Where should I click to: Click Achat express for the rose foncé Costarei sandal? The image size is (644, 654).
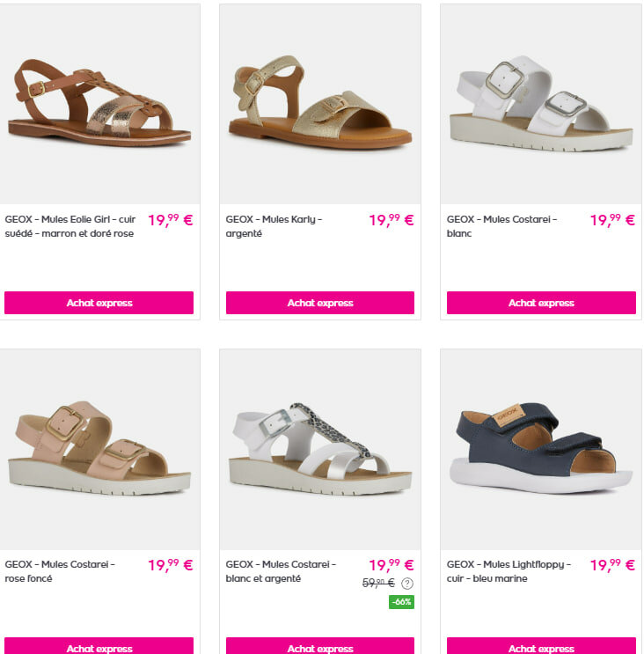click(x=99, y=646)
